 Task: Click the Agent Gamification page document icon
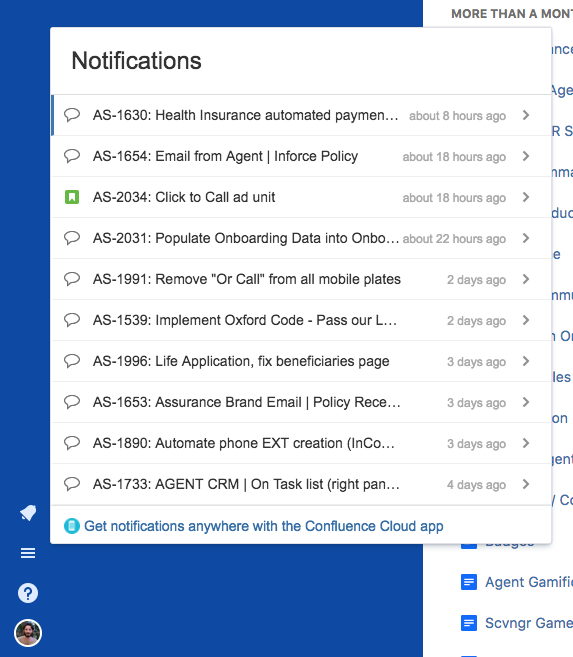click(x=469, y=582)
